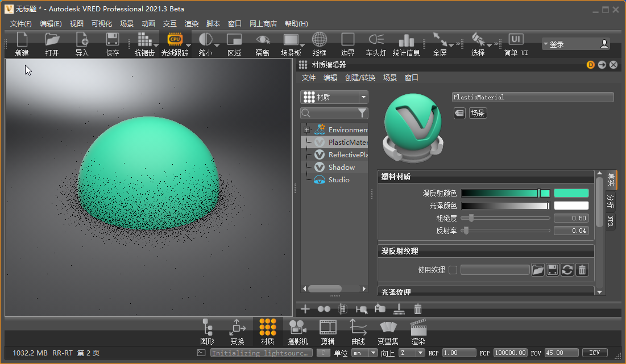Click the white 光泽颜色 color swatch

point(571,206)
